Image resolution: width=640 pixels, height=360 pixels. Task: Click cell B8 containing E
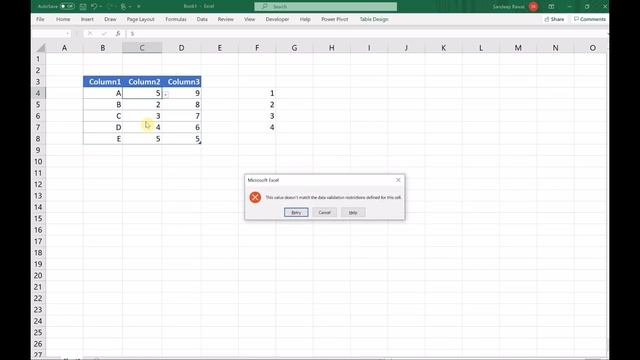click(103, 139)
